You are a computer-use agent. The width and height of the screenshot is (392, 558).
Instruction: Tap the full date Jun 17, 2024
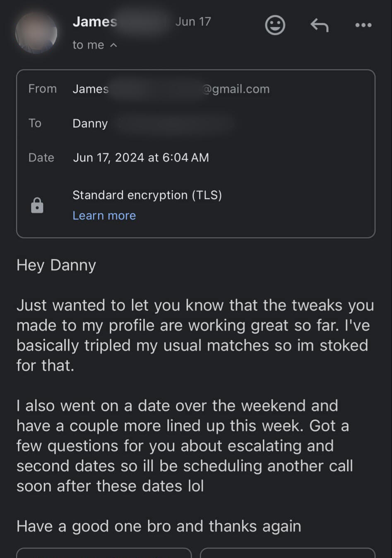click(141, 158)
